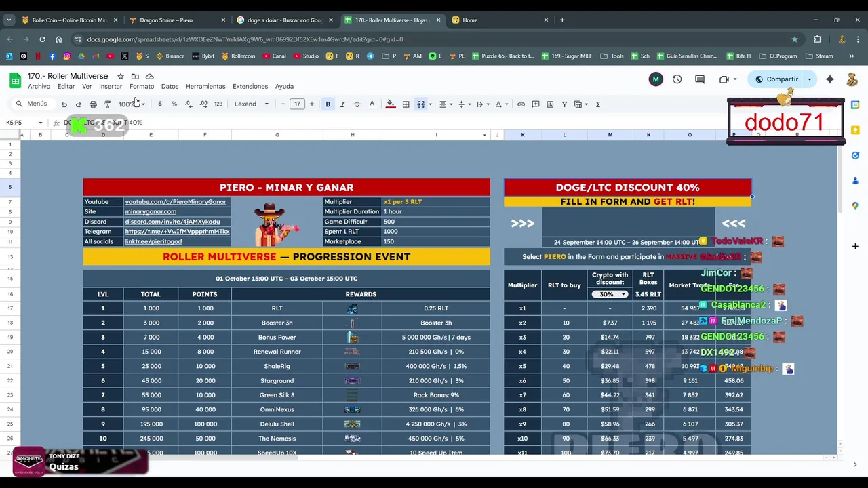Decrease decimal places

(189, 104)
